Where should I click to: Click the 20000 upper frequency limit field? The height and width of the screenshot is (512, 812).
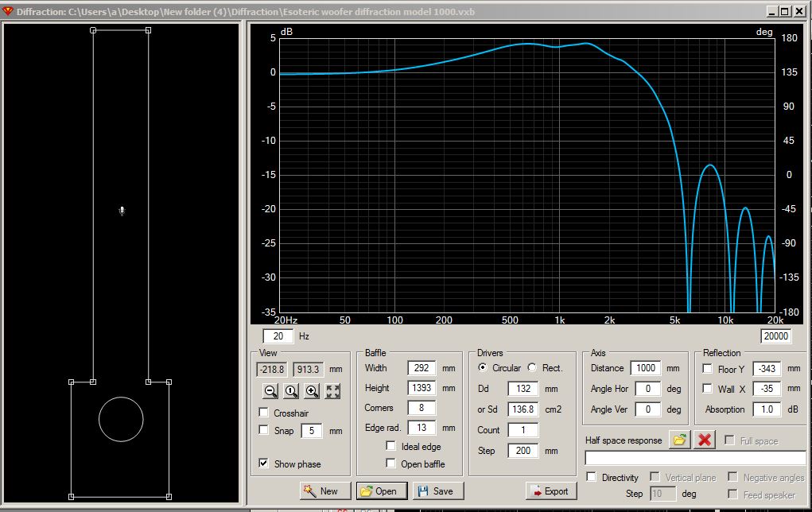775,336
